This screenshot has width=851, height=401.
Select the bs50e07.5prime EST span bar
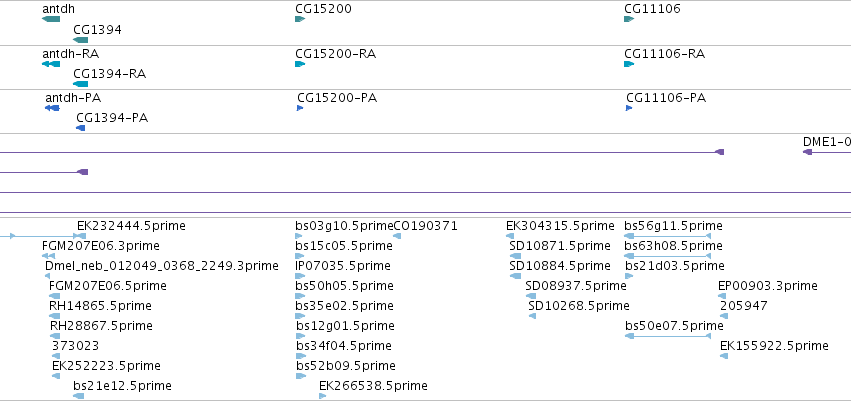click(x=668, y=336)
